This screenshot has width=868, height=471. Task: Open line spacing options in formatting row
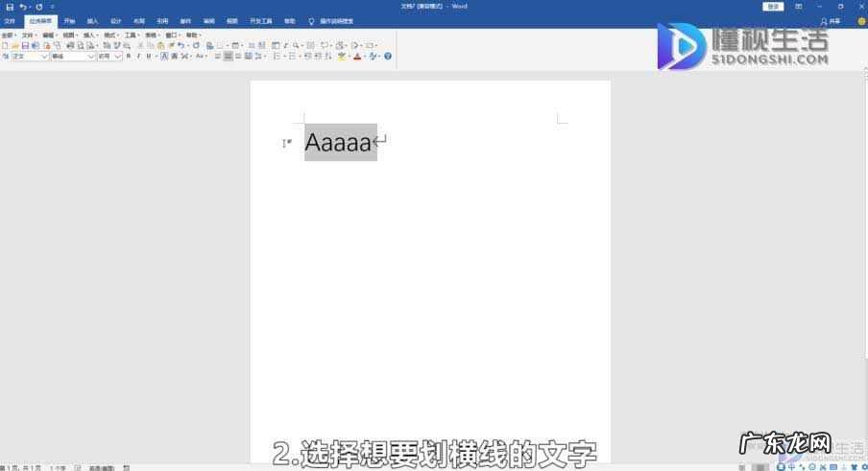(x=257, y=56)
